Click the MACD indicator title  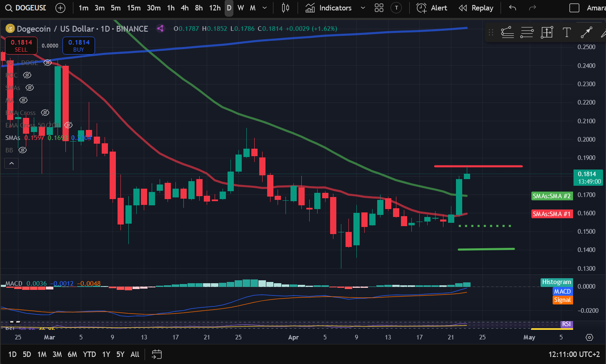[14, 284]
